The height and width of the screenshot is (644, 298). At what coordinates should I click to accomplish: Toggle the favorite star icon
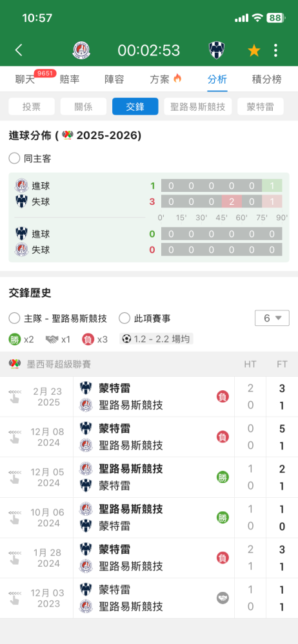click(254, 50)
